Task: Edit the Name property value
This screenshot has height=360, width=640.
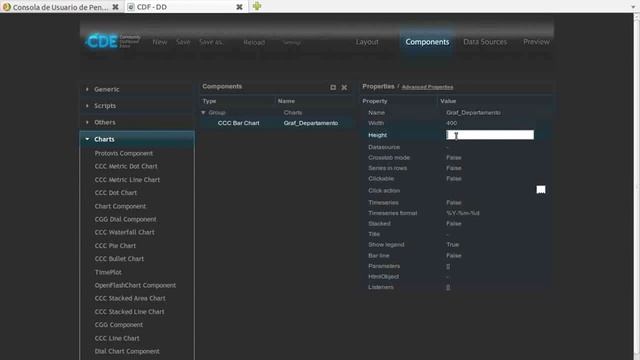Action: [473, 113]
